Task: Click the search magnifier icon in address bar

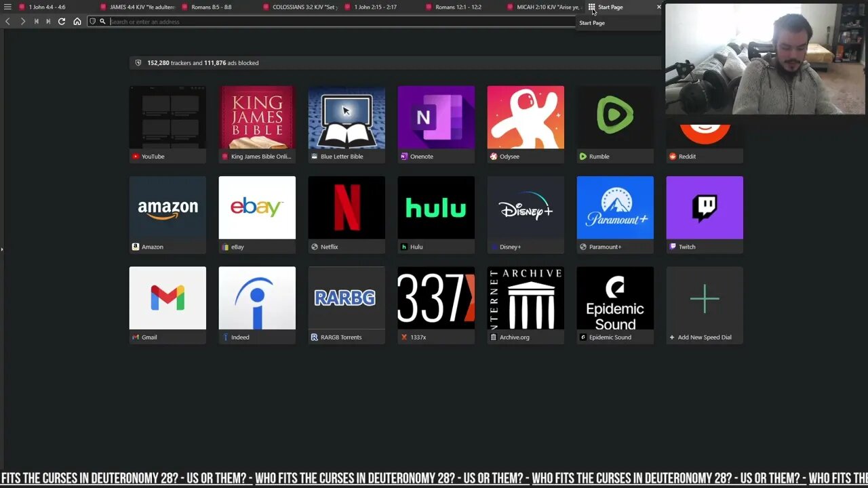Action: pyautogui.click(x=103, y=22)
